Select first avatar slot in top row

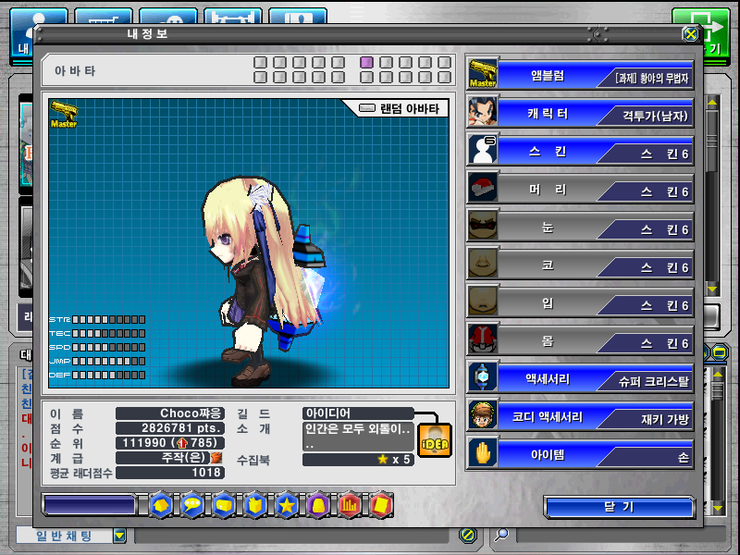click(x=260, y=62)
